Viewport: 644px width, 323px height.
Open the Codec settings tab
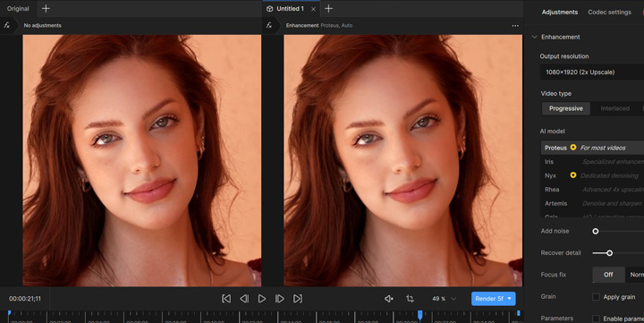[x=609, y=13]
